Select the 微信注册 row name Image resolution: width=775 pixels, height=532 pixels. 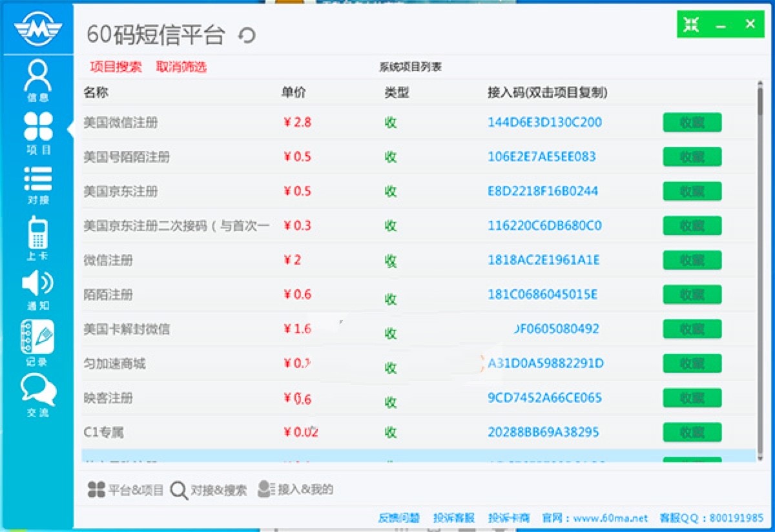point(108,260)
